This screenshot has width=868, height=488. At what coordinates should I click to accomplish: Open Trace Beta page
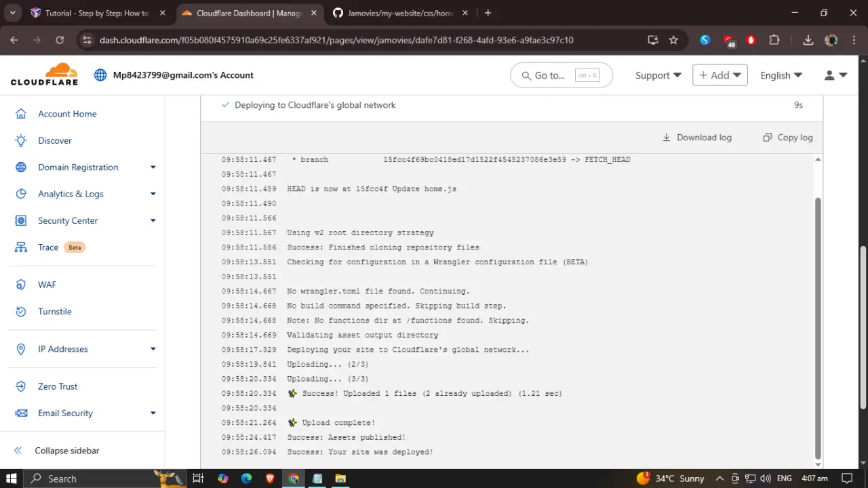coord(48,247)
